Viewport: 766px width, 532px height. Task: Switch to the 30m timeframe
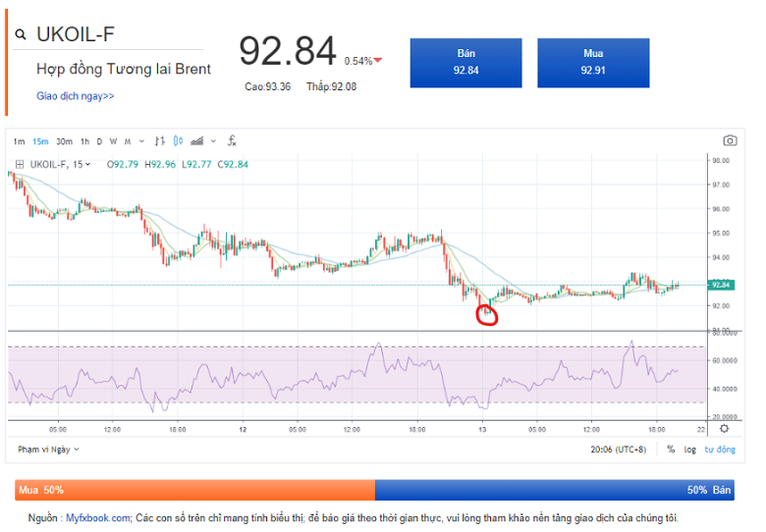pos(64,141)
